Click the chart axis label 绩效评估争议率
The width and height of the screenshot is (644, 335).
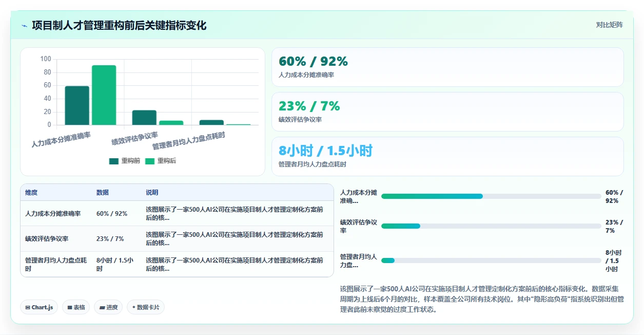point(135,139)
